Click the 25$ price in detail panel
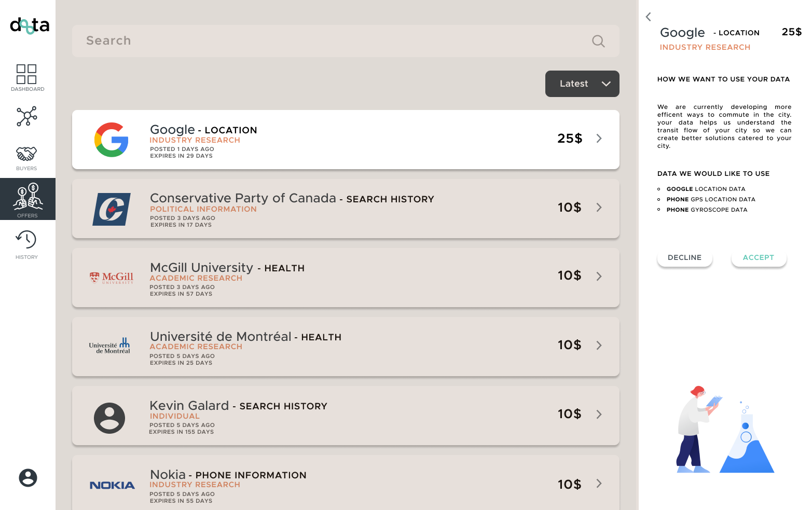 (792, 32)
